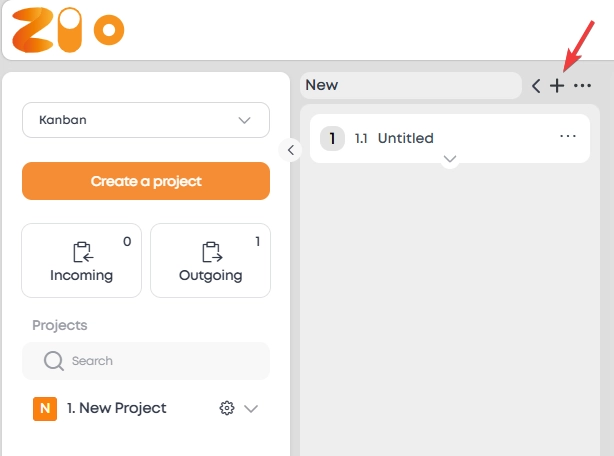Click the Zio logo
The height and width of the screenshot is (456, 614).
coord(68,30)
